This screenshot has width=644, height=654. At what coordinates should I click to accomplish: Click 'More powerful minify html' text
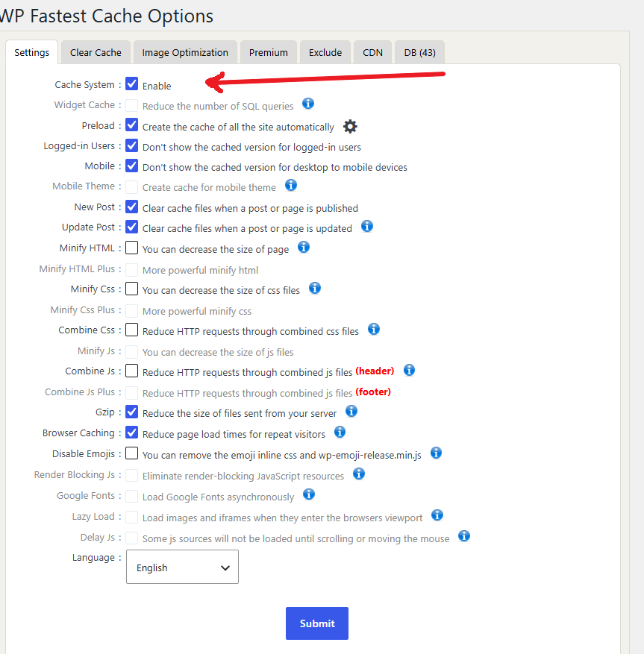pos(200,270)
